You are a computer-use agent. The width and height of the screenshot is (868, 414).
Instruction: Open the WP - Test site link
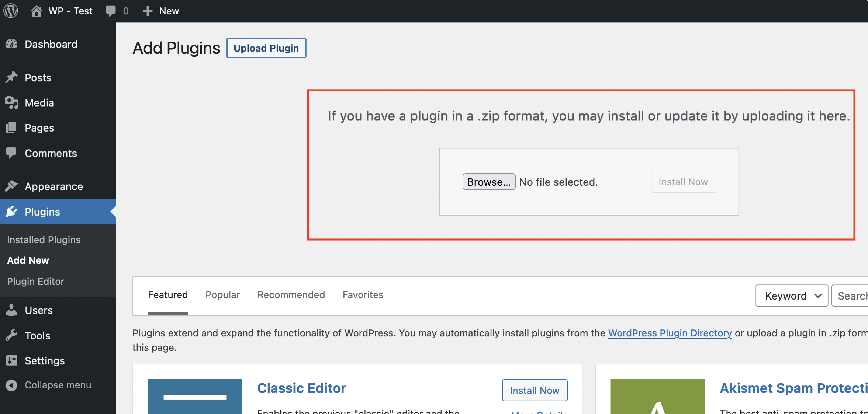coord(70,11)
